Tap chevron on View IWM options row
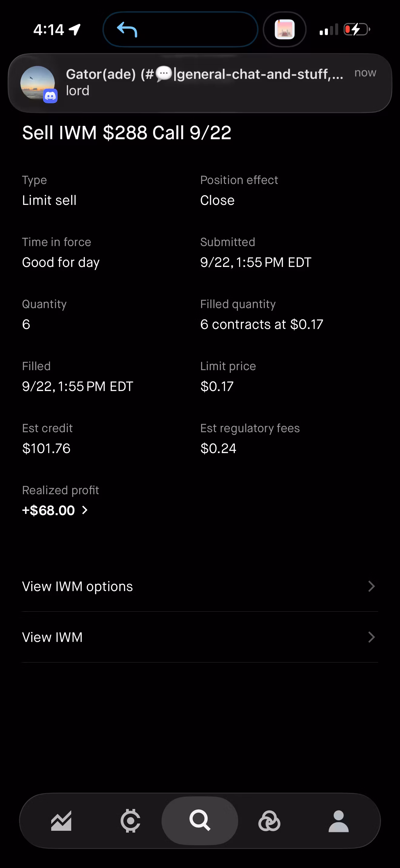 371,586
